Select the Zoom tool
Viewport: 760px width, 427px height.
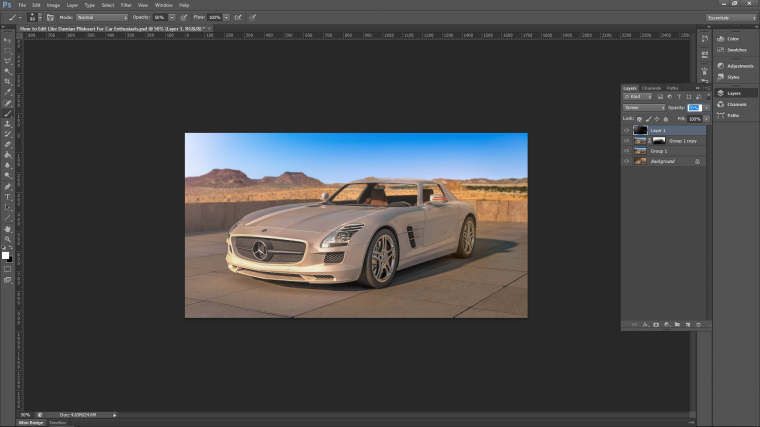click(x=7, y=239)
